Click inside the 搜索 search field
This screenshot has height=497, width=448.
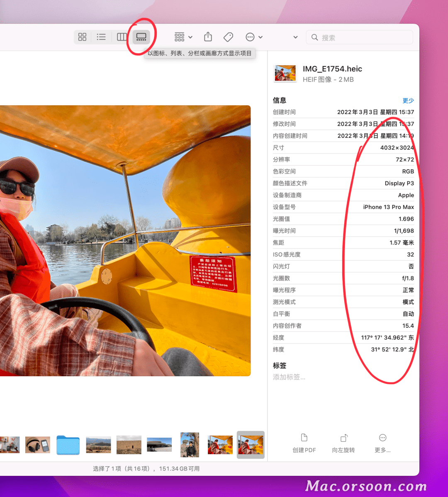point(359,37)
